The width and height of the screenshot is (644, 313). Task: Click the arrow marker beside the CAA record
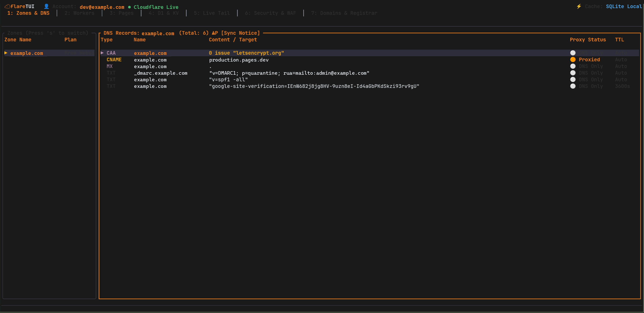tap(102, 53)
